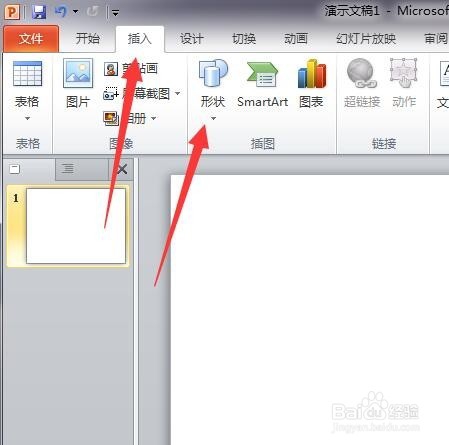Viewport: 449px width, 445px height.
Task: Click the 超链接 (Hyperlink) icon
Action: tap(362, 73)
